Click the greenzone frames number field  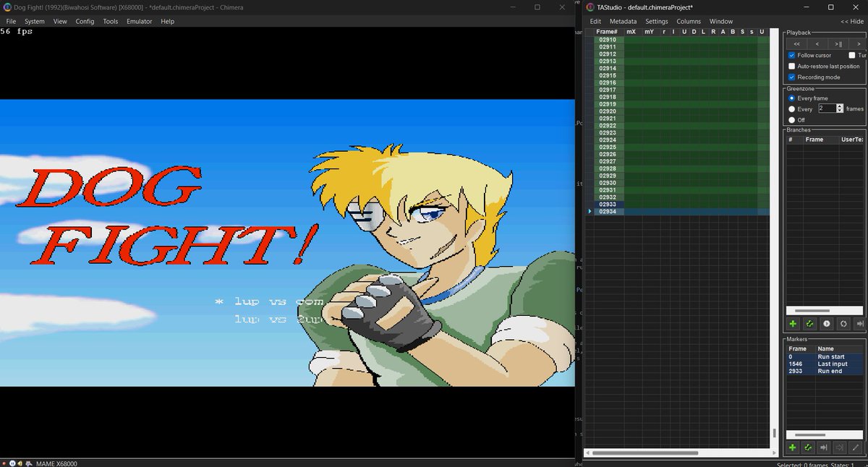click(x=827, y=108)
